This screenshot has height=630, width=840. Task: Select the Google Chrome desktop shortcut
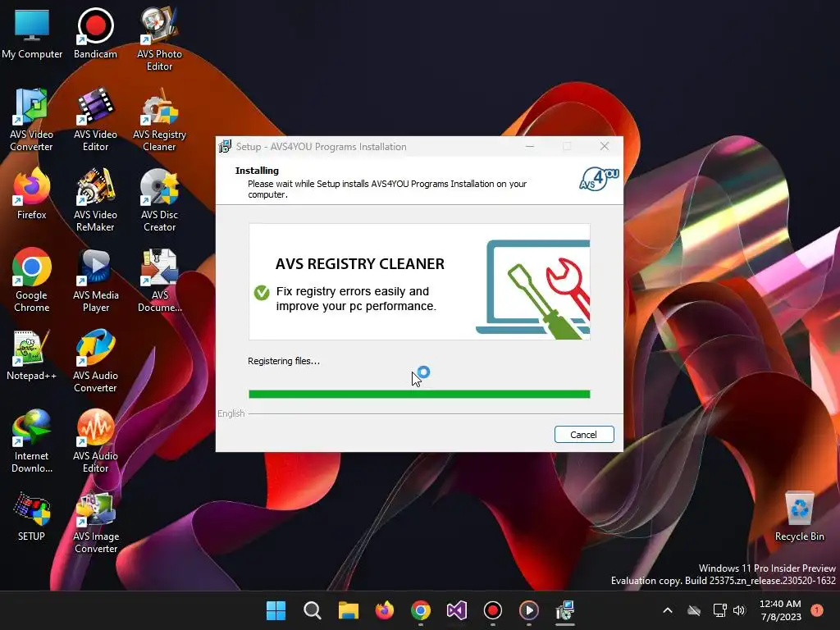point(32,281)
